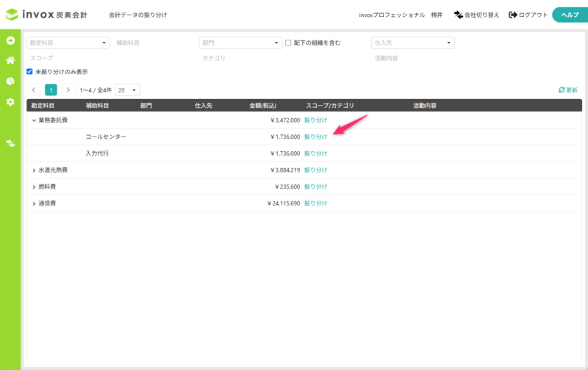Click the 会社切り替え switch company icon
The height and width of the screenshot is (370, 588).
coord(459,15)
